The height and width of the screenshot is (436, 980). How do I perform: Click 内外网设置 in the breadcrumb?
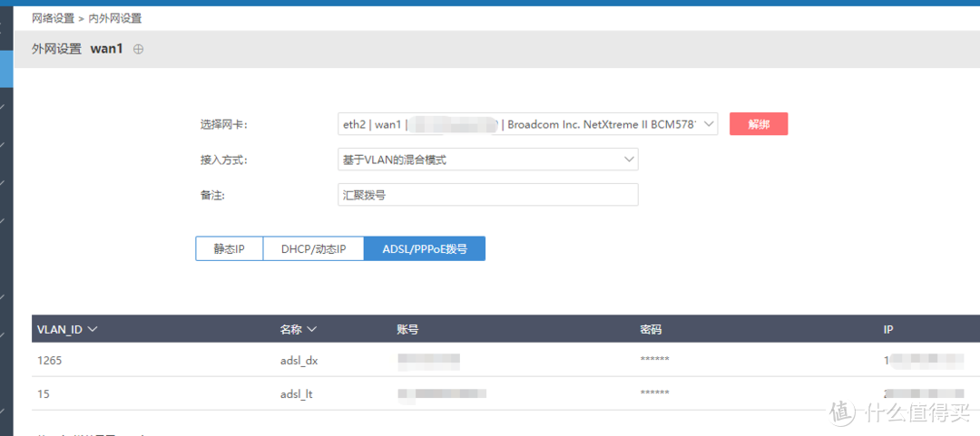point(115,18)
